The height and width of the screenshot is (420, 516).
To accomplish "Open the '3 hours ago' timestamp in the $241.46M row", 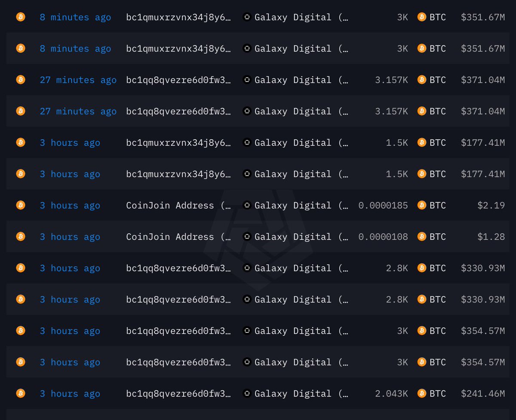I will pyautogui.click(x=70, y=394).
